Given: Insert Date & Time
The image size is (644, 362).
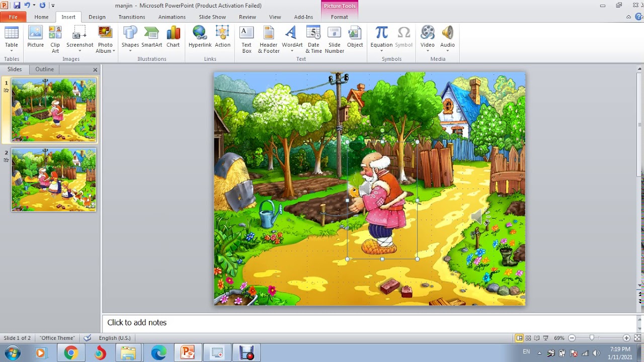Looking at the screenshot, I should point(313,39).
